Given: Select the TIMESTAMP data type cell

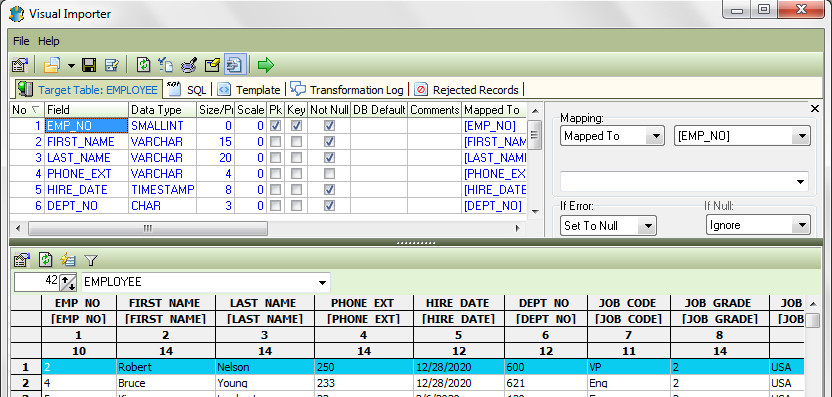Looking at the screenshot, I should pyautogui.click(x=162, y=189).
